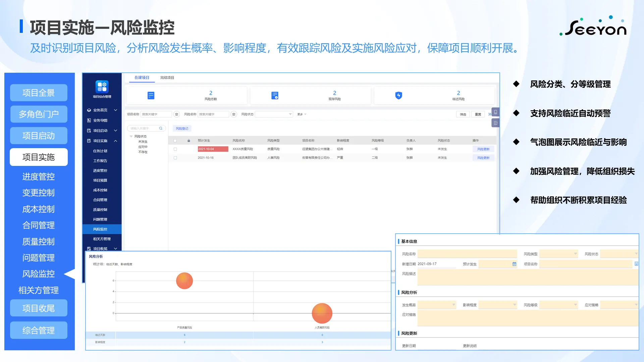Click the 风险总数 document icon
644x362 pixels.
[151, 96]
